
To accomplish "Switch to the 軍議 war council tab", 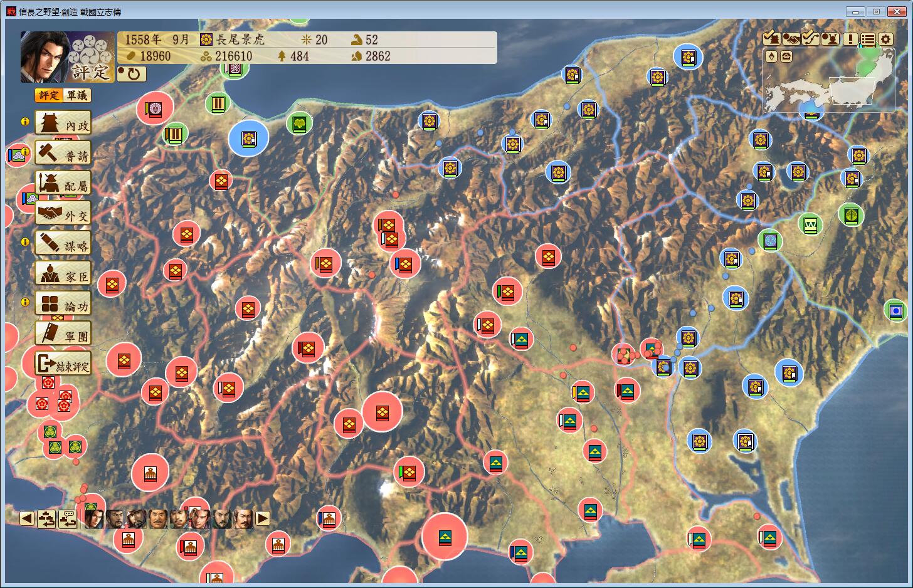I will point(78,95).
